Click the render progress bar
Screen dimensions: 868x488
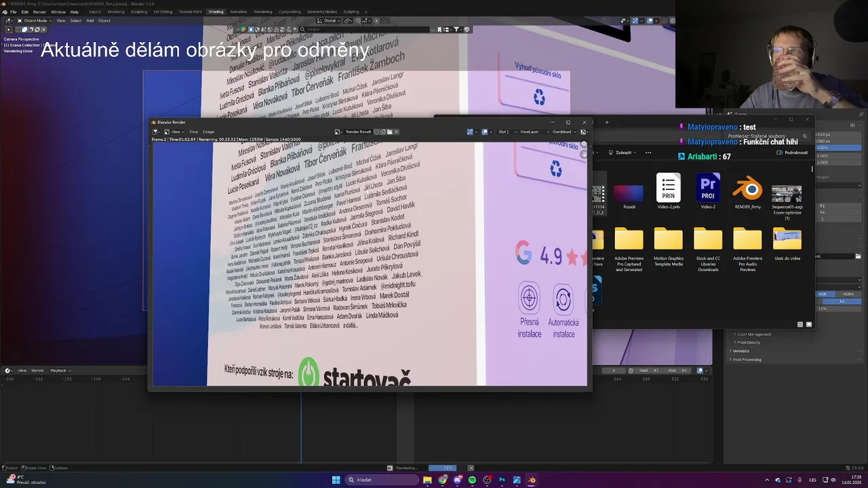point(447,468)
